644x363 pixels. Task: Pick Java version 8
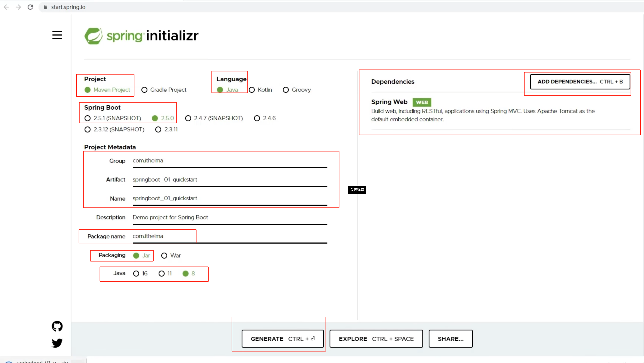(189, 274)
